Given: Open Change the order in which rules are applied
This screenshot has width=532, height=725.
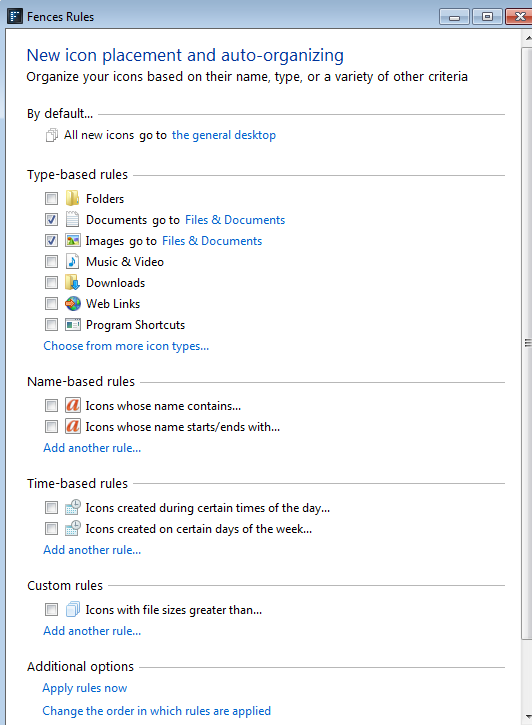Looking at the screenshot, I should (157, 711).
